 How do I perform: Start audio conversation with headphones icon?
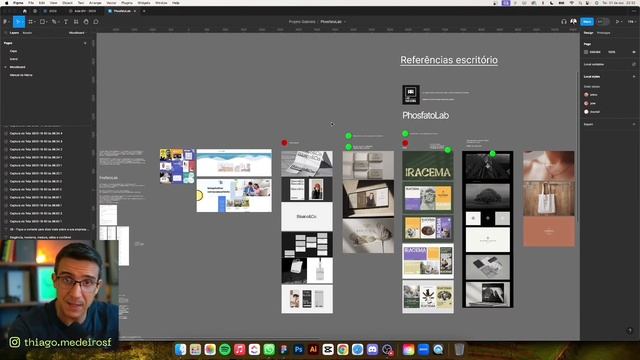click(x=564, y=22)
